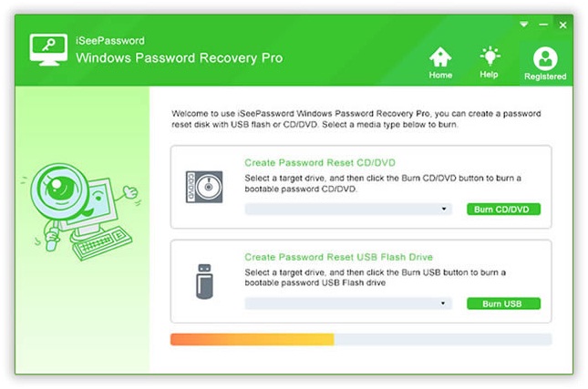588x389 pixels.
Task: Click the USB drive dropdown arrow
Action: point(443,303)
